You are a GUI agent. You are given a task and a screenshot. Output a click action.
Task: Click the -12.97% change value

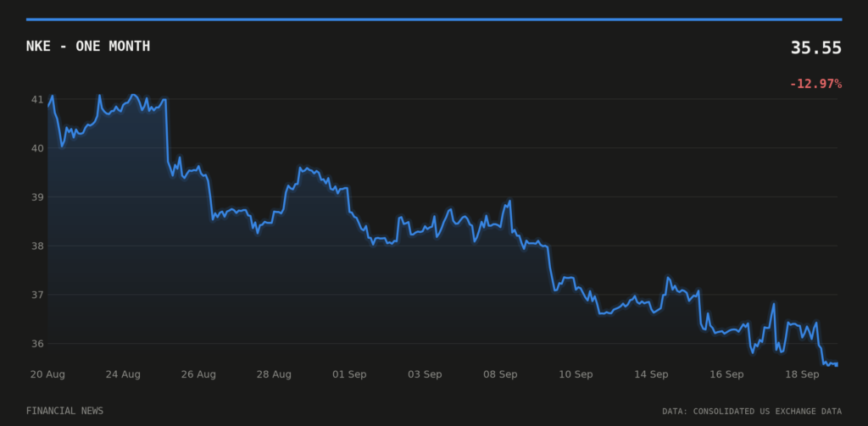(815, 84)
